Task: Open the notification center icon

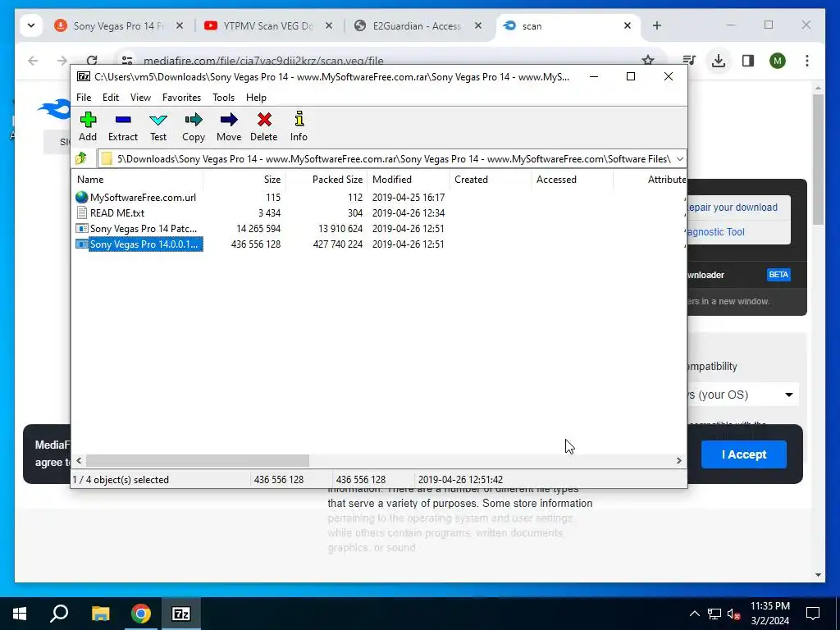Action: coord(813,614)
